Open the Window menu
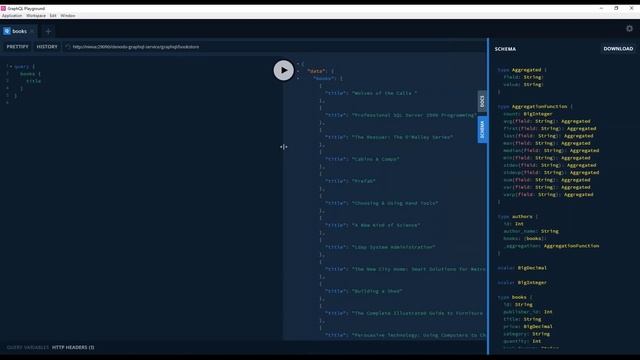This screenshot has height=360, width=640. tap(68, 16)
